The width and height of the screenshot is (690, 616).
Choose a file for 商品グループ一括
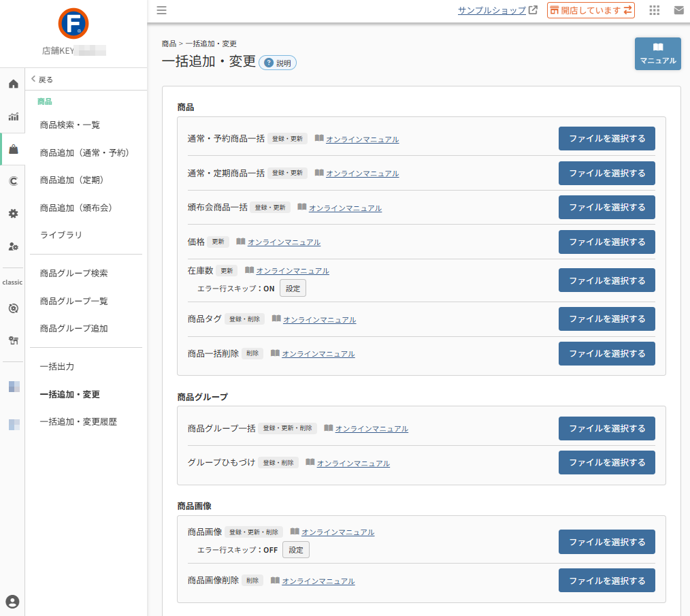(606, 428)
